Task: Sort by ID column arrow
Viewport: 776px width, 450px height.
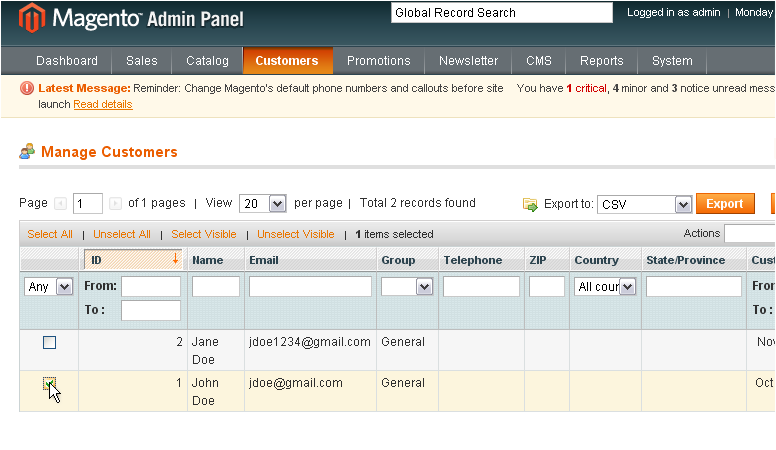Action: [175, 259]
